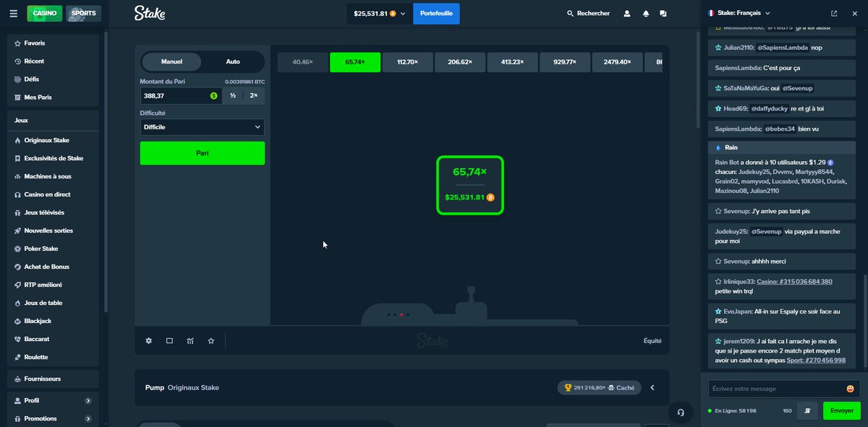This screenshot has width=868, height=427.
Task: Open live stats chart icon
Action: pyautogui.click(x=190, y=340)
